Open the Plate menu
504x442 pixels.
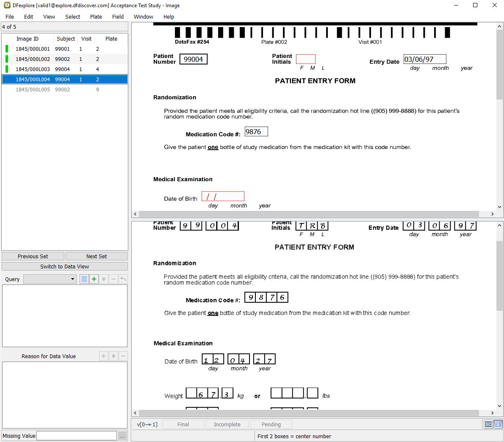click(x=96, y=17)
